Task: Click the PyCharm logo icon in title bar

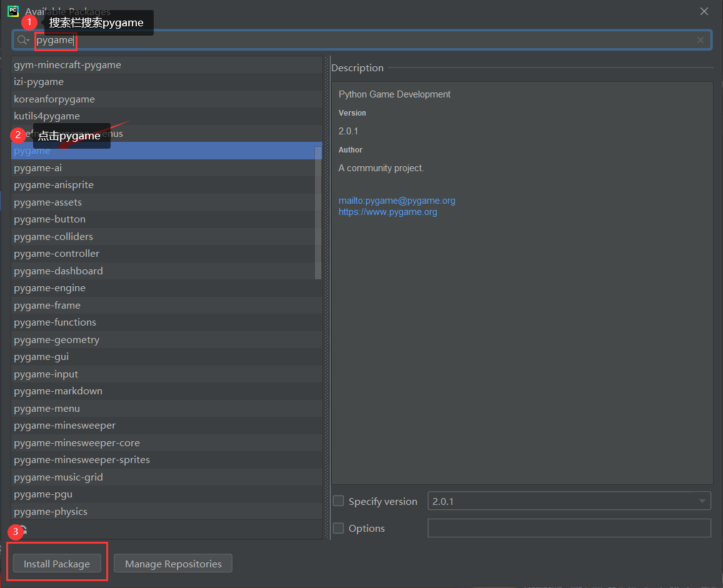Action: coord(13,11)
